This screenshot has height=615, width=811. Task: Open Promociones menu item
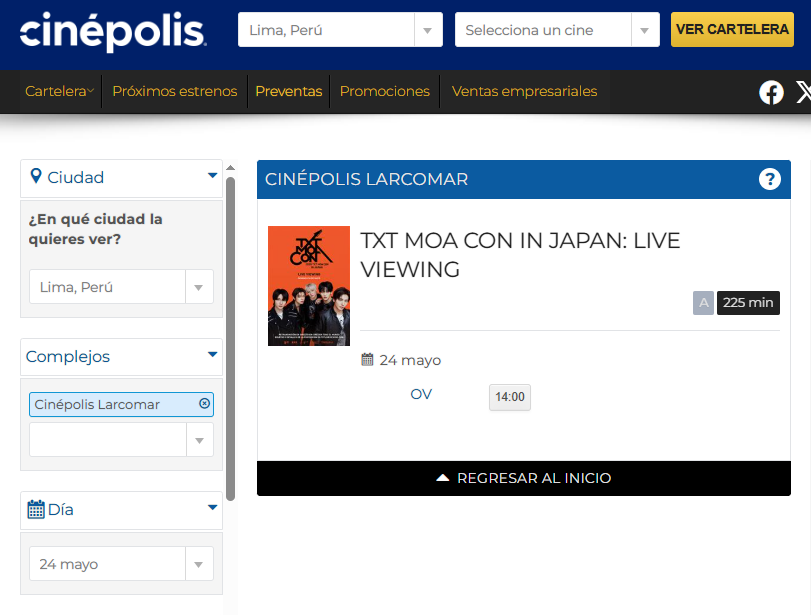(385, 91)
